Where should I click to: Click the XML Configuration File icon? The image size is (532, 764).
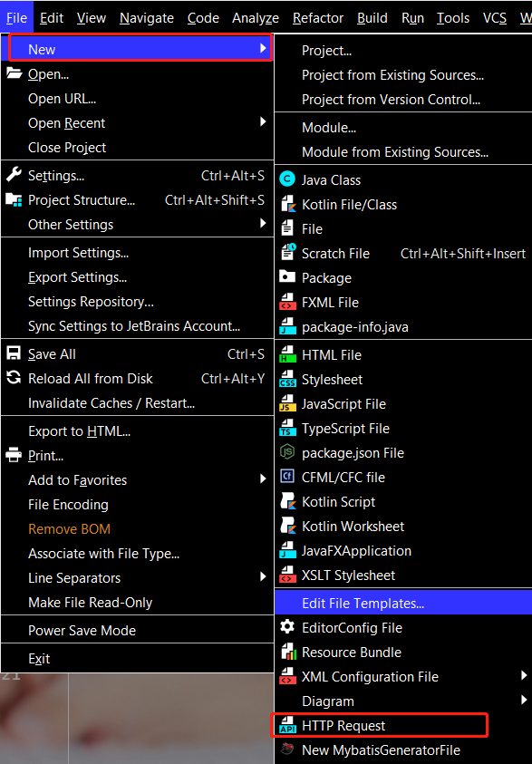click(287, 676)
